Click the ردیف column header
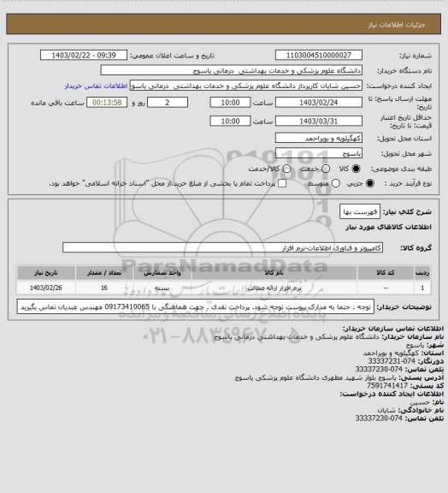Image resolution: width=448 pixels, height=493 pixels. (422, 273)
